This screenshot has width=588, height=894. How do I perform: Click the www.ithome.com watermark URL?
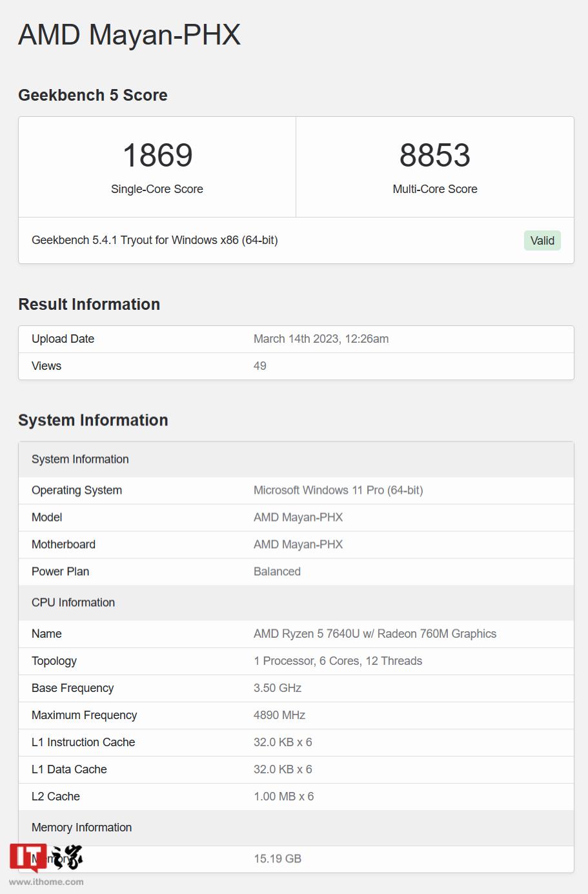click(46, 882)
